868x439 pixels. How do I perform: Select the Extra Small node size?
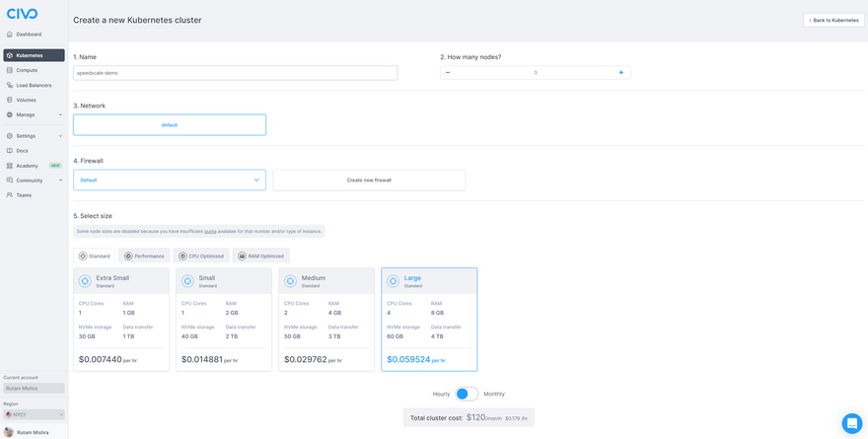pyautogui.click(x=121, y=319)
